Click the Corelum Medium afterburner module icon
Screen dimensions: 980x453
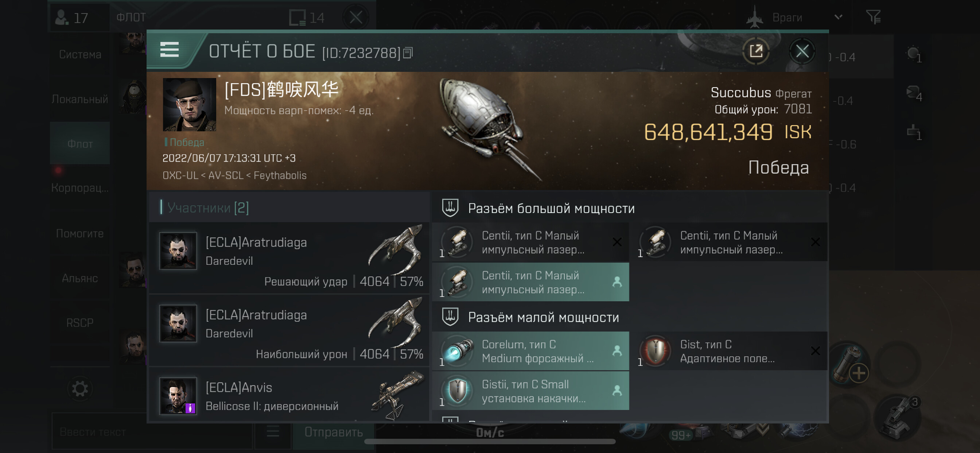pos(458,351)
